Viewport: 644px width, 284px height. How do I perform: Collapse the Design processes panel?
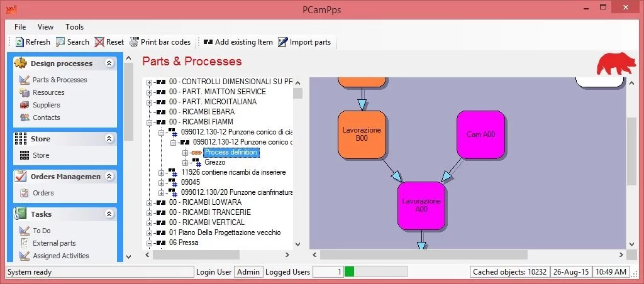109,63
